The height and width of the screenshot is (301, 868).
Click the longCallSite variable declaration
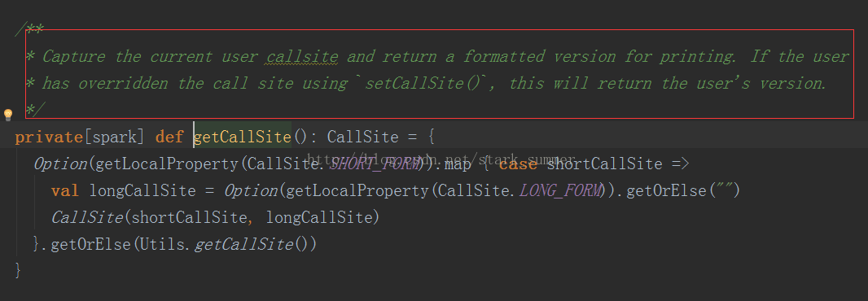tap(142, 191)
